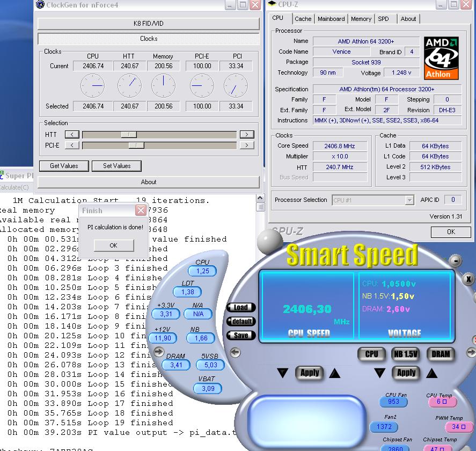This screenshot has height=451, width=476.
Task: Close Smart Speed with the round X button
Action: [x=468, y=279]
